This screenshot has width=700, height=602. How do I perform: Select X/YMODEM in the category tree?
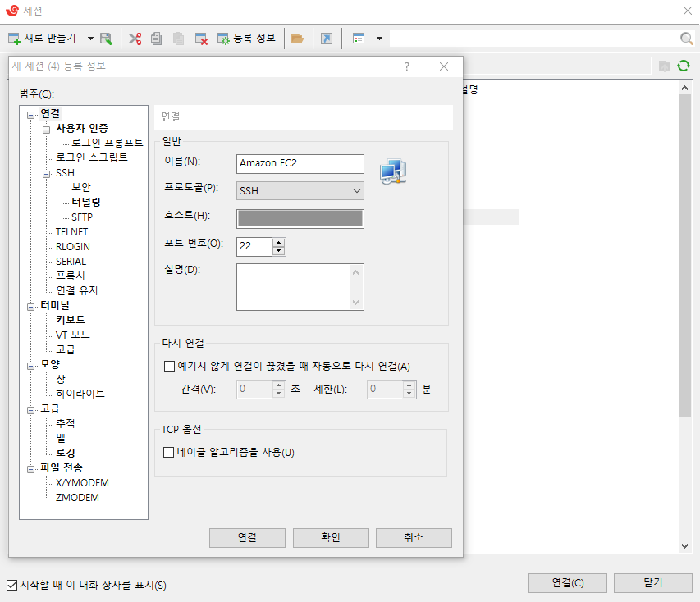click(x=82, y=482)
